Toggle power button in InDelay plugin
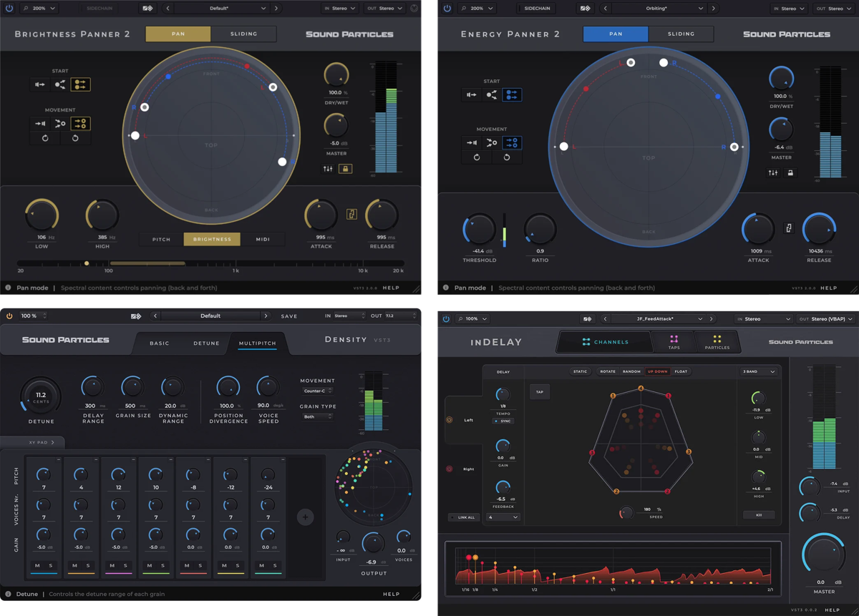Image resolution: width=859 pixels, height=616 pixels. tap(447, 318)
